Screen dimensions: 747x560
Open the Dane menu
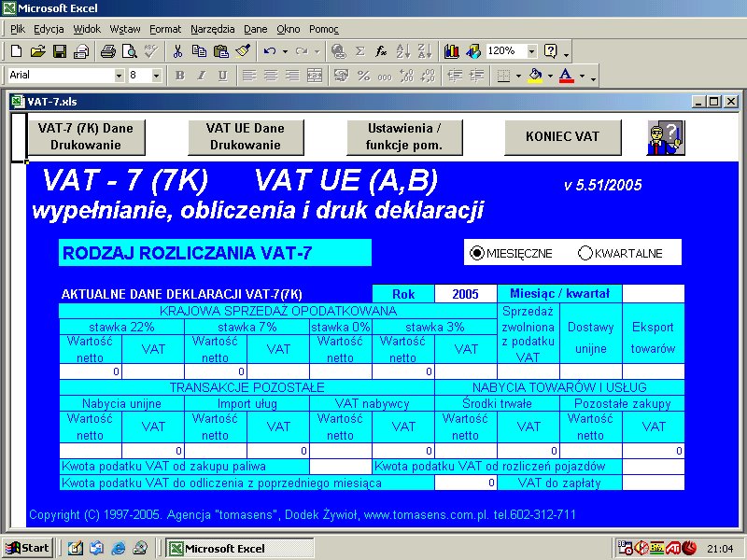point(255,29)
